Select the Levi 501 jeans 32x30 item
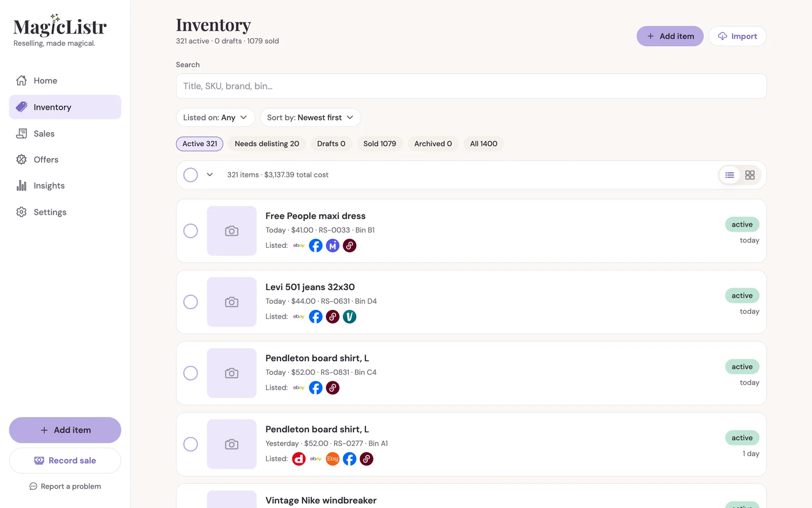Viewport: 812px width, 508px height. [x=191, y=302]
